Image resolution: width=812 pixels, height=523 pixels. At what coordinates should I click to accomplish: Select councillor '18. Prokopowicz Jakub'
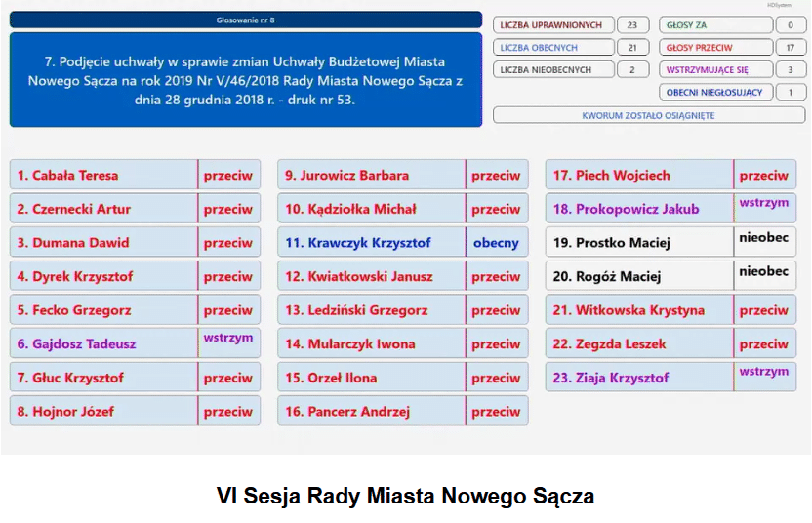click(x=639, y=208)
